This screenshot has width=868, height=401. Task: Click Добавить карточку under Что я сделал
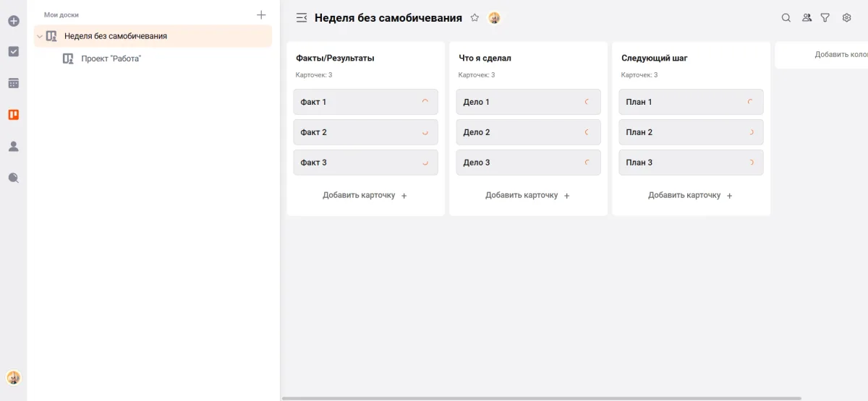tap(527, 195)
